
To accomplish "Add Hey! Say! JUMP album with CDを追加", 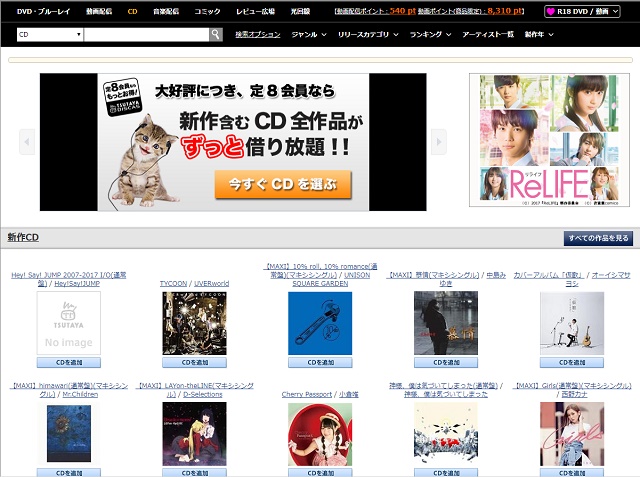I will (69, 362).
